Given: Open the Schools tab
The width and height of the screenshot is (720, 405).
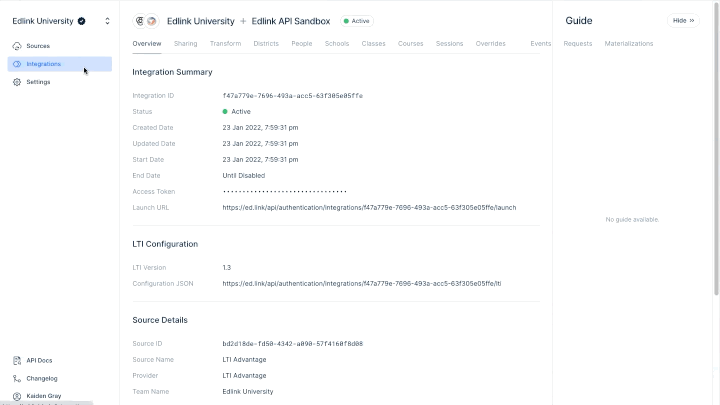Looking at the screenshot, I should [x=337, y=44].
